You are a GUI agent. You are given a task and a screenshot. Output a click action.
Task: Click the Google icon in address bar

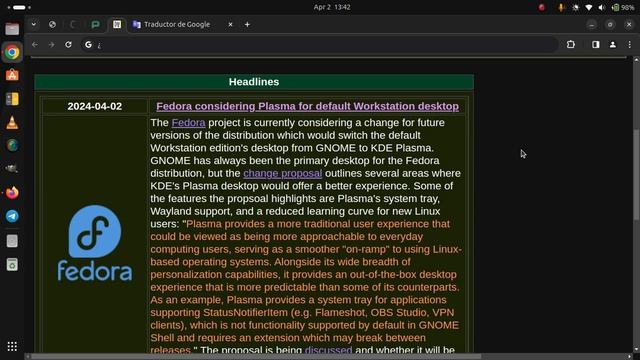[x=88, y=44]
